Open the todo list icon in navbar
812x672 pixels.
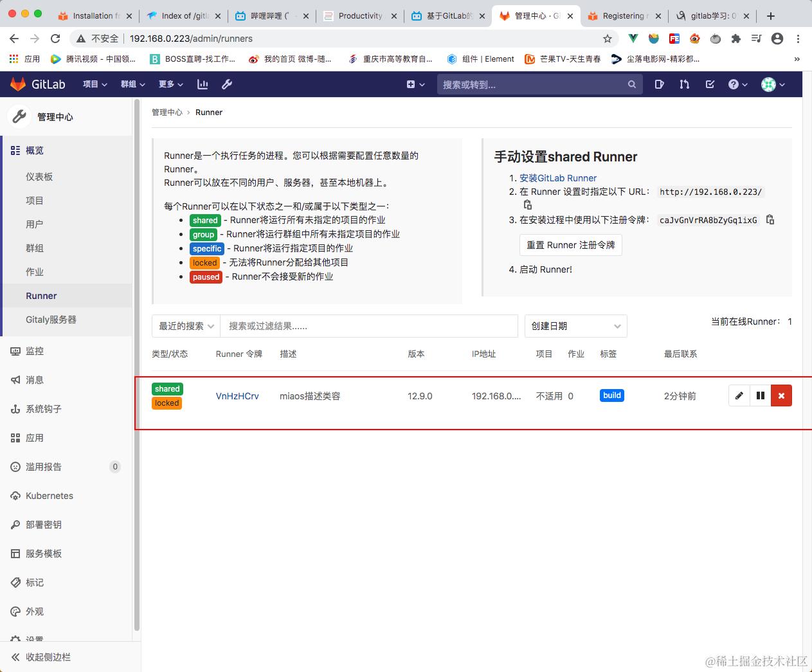pyautogui.click(x=709, y=84)
